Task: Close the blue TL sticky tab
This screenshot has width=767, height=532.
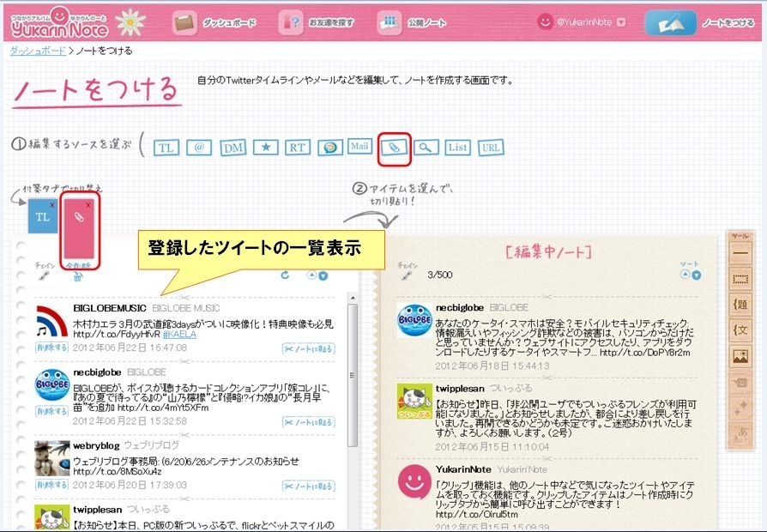Action: [x=52, y=204]
